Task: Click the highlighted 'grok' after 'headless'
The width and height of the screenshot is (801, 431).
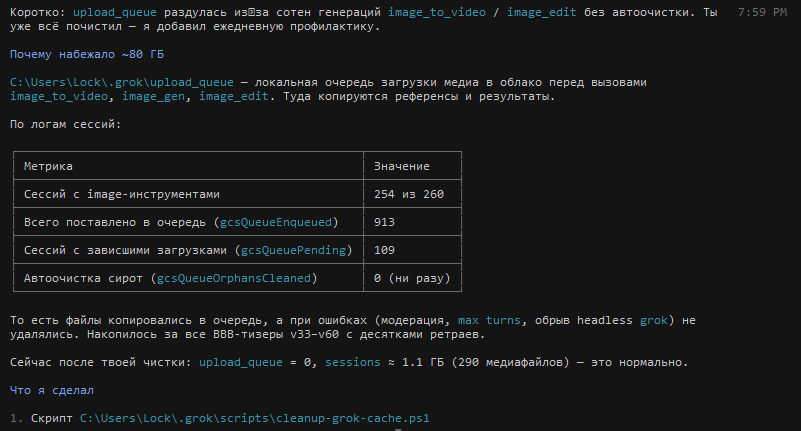Action: [x=654, y=320]
